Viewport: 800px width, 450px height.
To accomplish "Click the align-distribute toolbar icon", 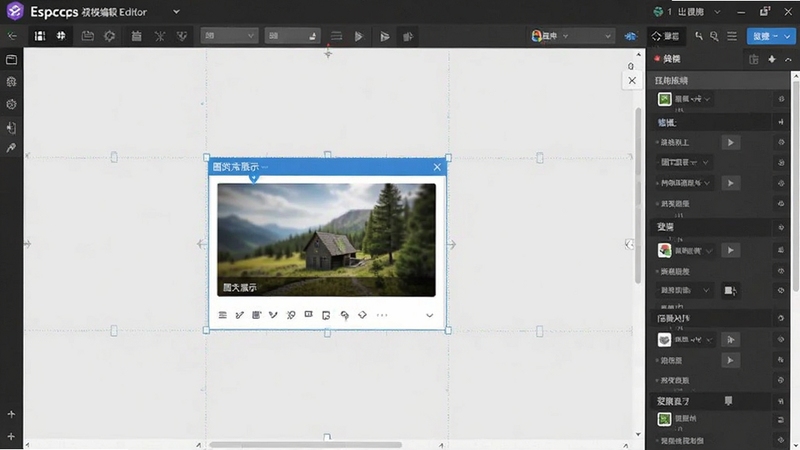I will [136, 36].
